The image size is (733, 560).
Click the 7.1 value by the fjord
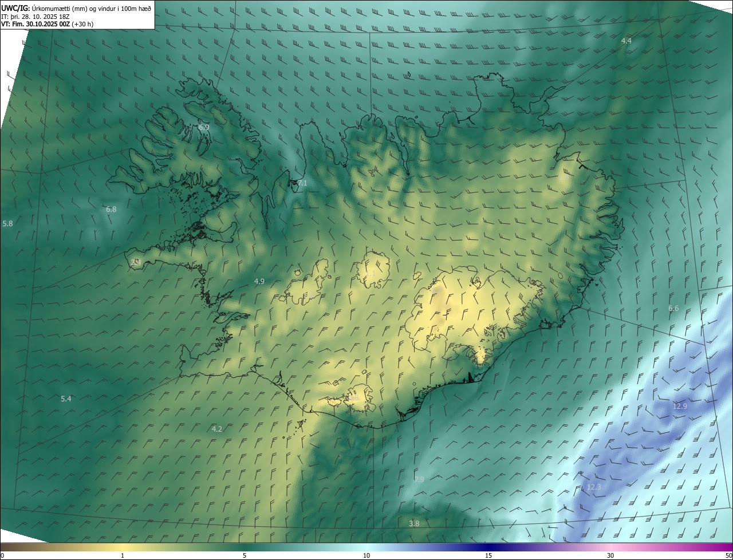coord(302,183)
